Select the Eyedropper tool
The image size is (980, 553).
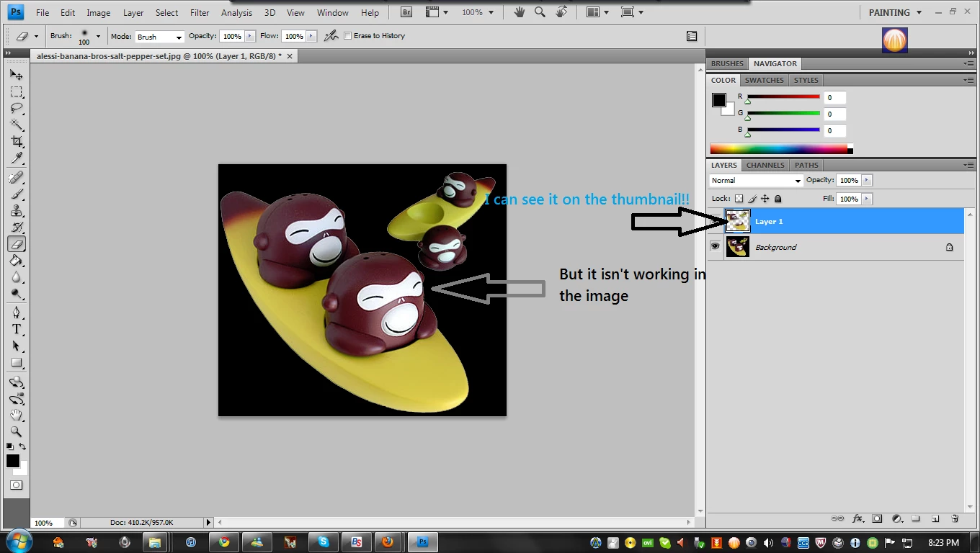tap(16, 158)
